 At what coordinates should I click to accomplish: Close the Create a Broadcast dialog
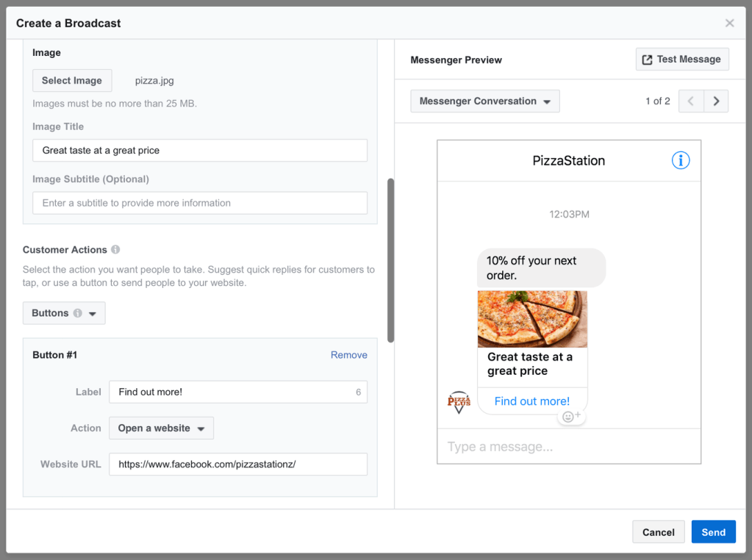click(729, 24)
